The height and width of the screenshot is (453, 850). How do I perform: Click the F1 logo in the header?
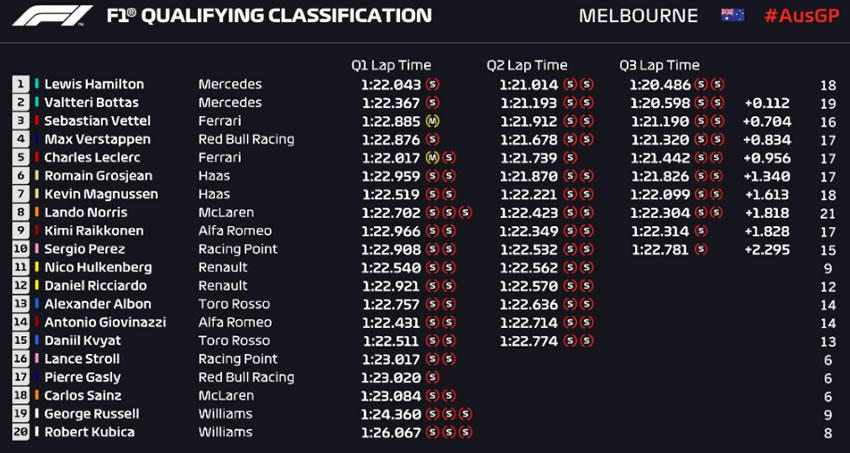[43, 16]
